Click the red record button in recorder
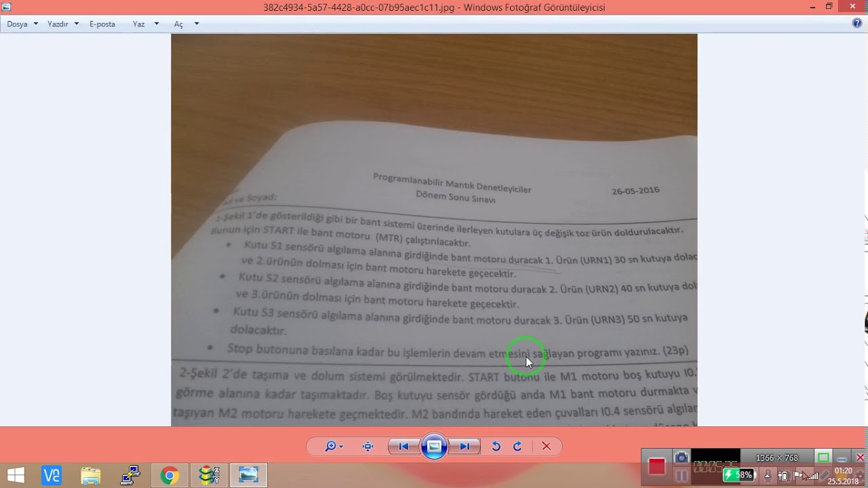The width and height of the screenshot is (868, 488). [x=656, y=466]
